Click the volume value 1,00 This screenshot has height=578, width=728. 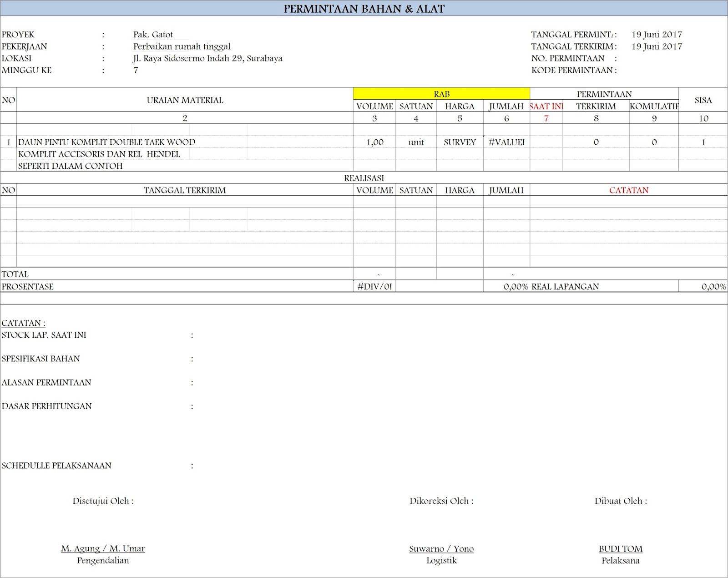(375, 142)
